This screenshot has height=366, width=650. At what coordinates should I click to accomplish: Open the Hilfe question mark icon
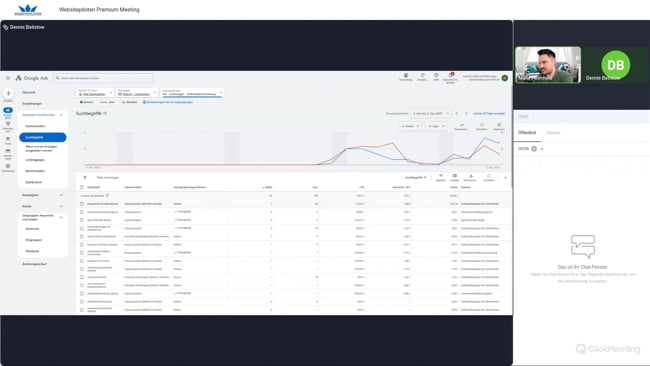tap(436, 75)
